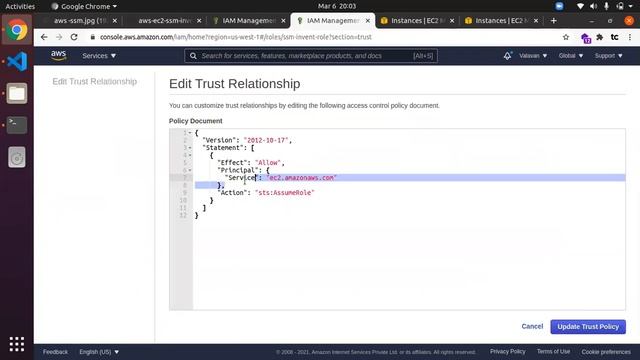640x360 pixels.
Task: Click the volume icon in the top bar
Action: point(593,6)
